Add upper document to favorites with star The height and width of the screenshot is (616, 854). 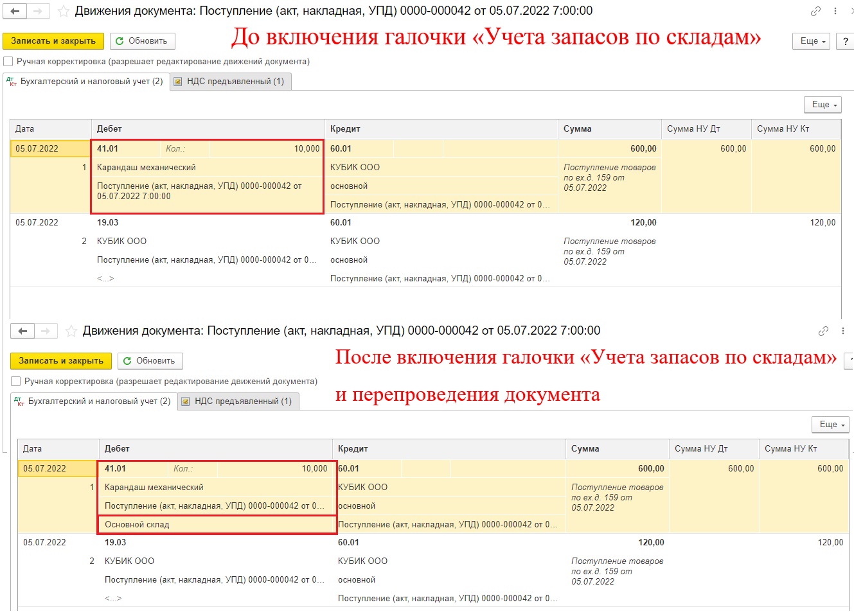[x=64, y=11]
